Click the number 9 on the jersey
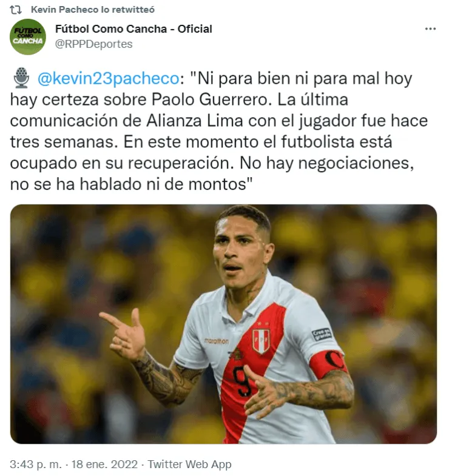This screenshot has width=449, height=476. point(242,381)
